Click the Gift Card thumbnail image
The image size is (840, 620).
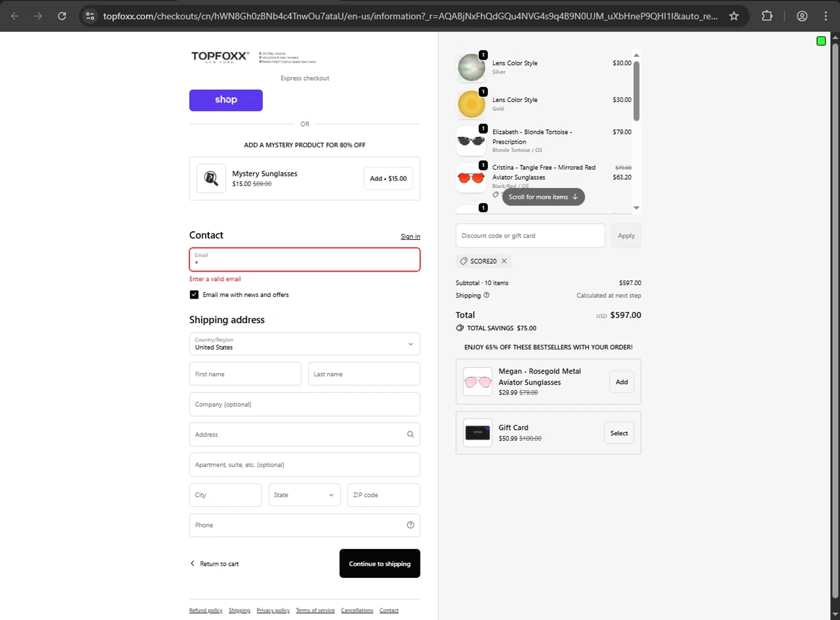(478, 432)
